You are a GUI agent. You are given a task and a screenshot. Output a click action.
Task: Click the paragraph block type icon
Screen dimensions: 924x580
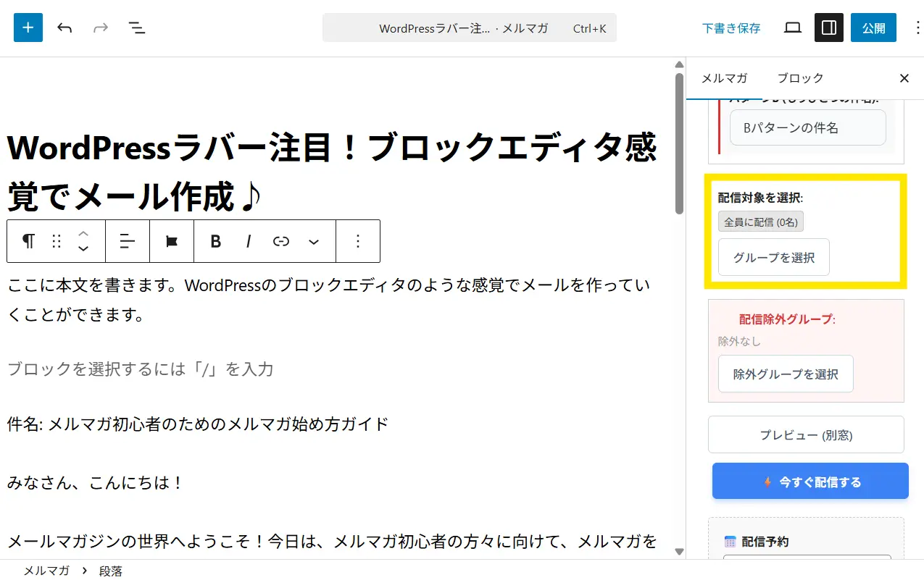pyautogui.click(x=28, y=241)
